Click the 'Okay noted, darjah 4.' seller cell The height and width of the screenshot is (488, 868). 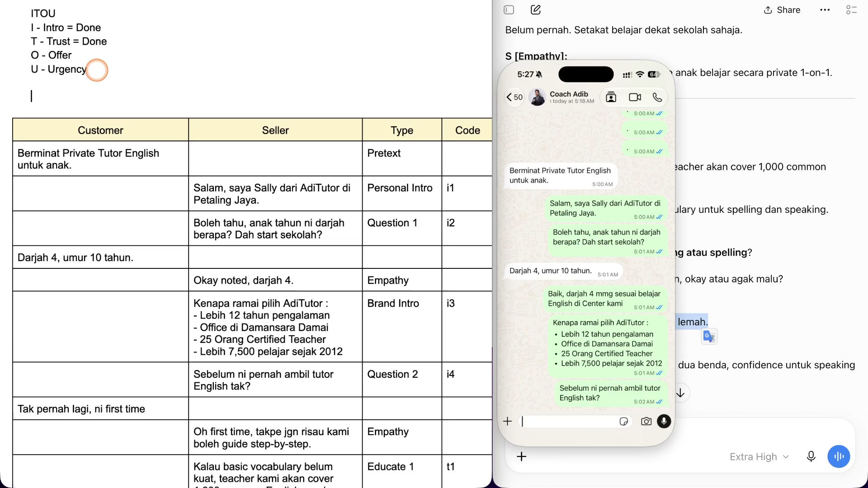[275, 280]
